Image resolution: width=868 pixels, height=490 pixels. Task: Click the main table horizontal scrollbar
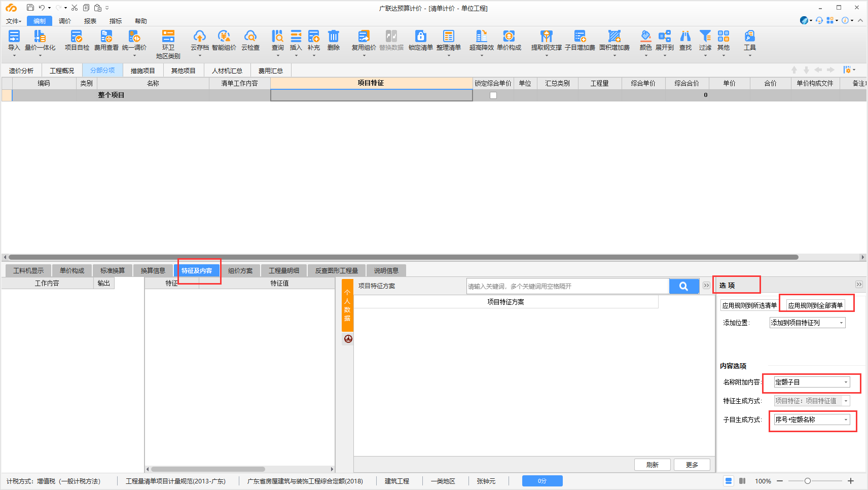(404, 257)
